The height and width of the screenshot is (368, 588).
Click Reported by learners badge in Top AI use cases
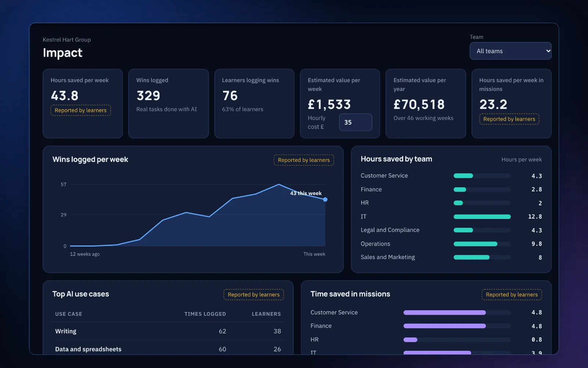(x=254, y=295)
